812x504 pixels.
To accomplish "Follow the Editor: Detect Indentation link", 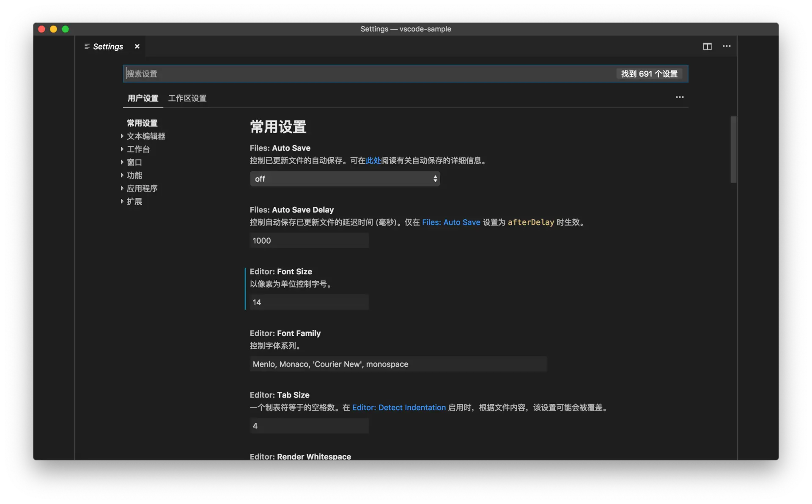I will click(399, 408).
